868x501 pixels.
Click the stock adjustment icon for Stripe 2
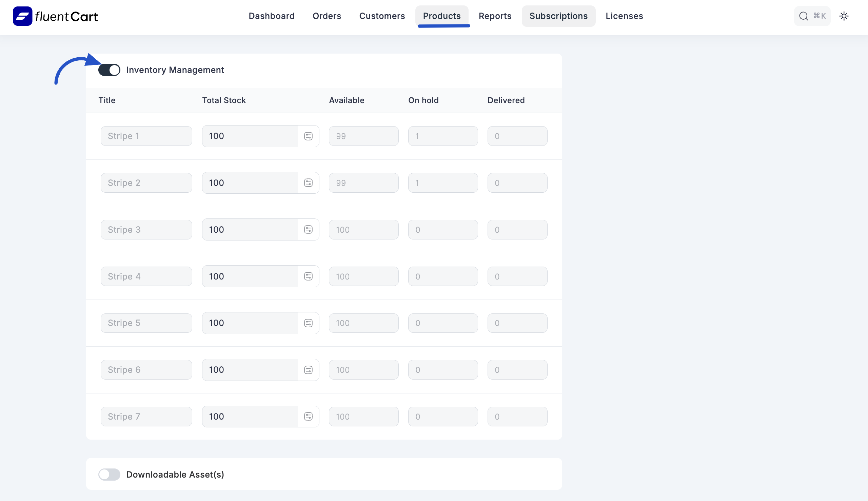click(309, 182)
